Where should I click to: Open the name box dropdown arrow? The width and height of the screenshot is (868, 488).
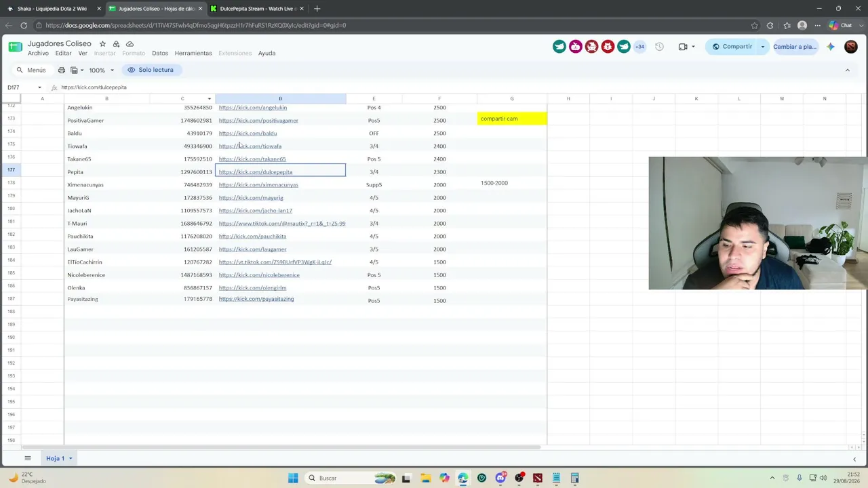coord(39,87)
